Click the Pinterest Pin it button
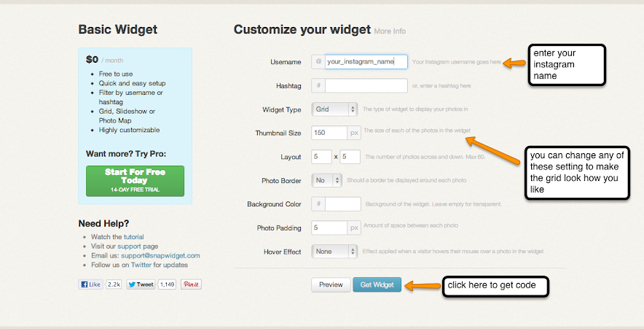 pos(191,285)
